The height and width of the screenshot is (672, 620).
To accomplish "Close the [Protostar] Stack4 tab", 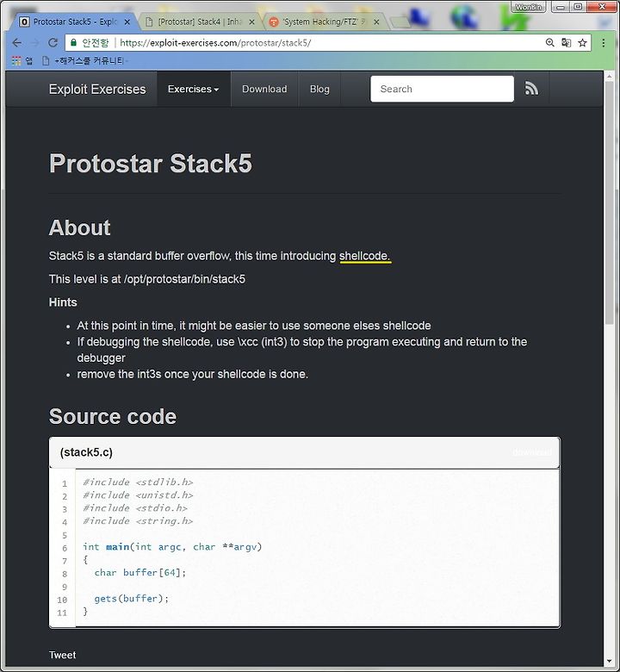I will pyautogui.click(x=252, y=22).
